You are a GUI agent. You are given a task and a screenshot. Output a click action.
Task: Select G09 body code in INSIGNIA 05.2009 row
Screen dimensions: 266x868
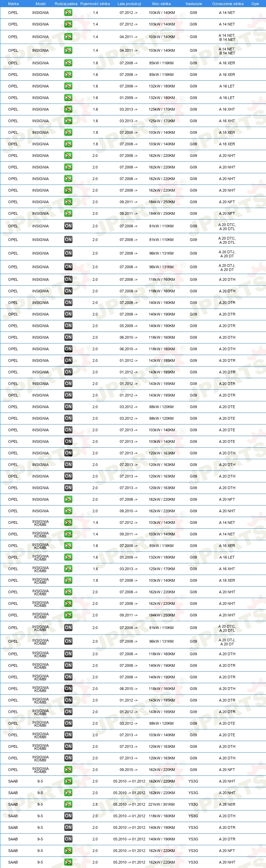click(193, 326)
